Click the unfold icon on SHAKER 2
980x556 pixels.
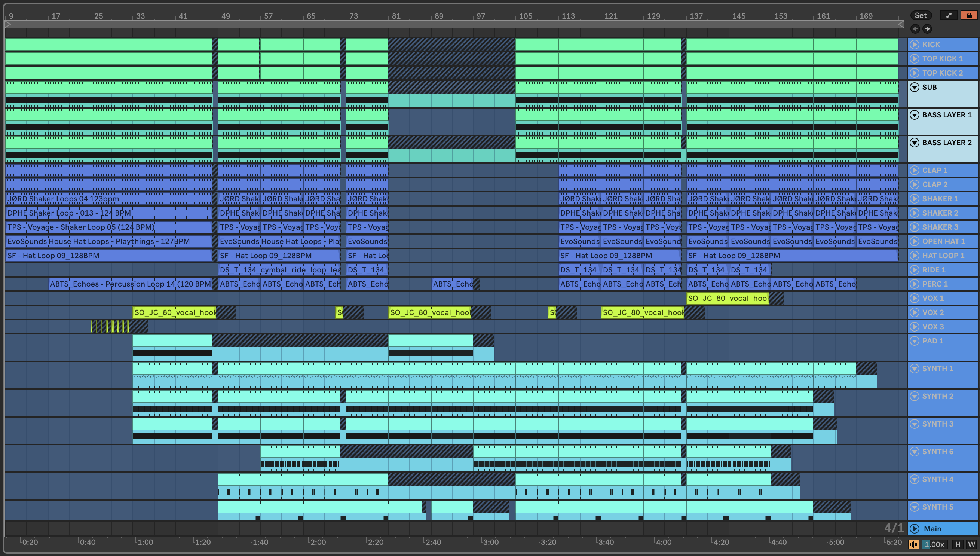(914, 213)
